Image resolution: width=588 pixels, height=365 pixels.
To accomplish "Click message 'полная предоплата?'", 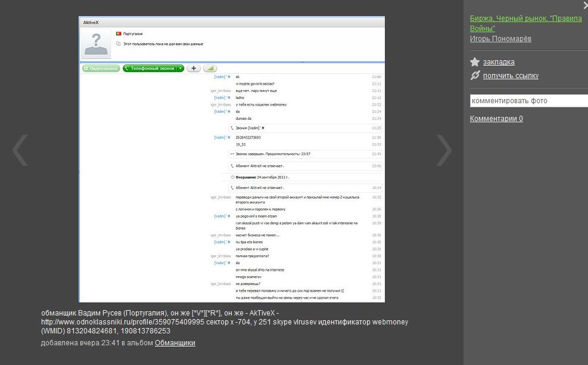I will [x=252, y=256].
